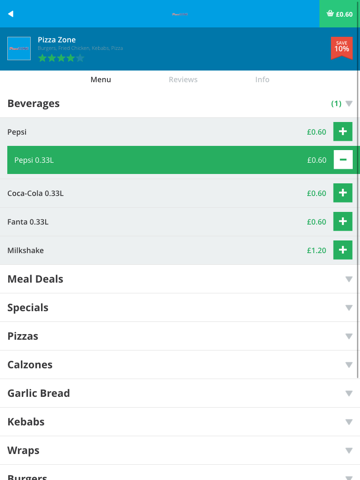Expand the Pizzas category
Viewport: 360px width, 480px height.
click(180, 336)
